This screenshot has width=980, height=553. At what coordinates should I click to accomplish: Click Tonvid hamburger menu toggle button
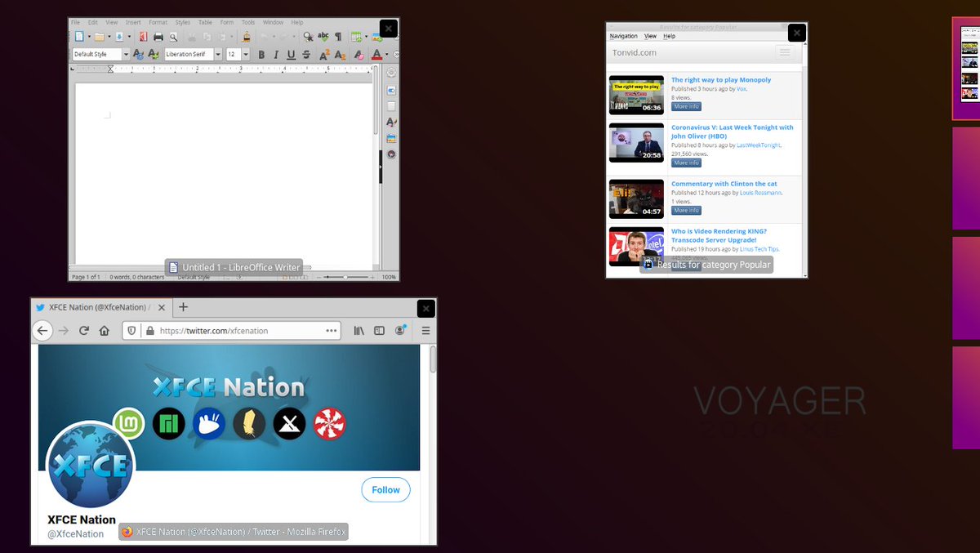pos(785,52)
